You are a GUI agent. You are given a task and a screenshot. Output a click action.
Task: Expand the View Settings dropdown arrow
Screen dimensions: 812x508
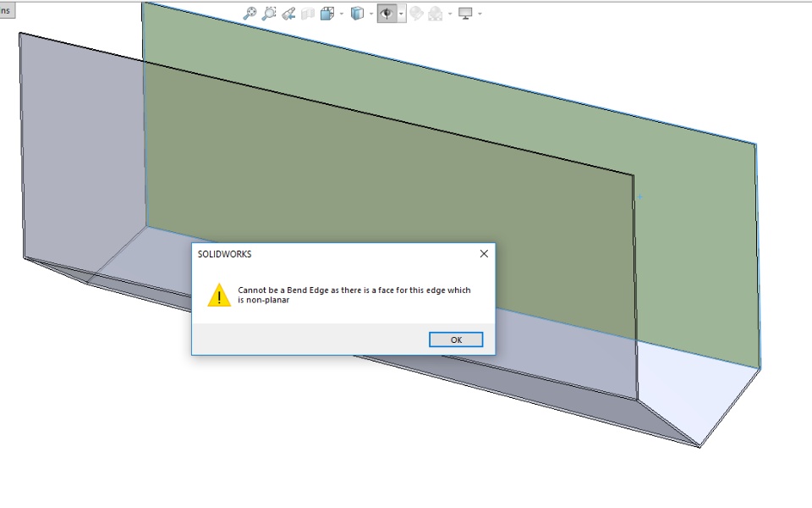(x=480, y=14)
